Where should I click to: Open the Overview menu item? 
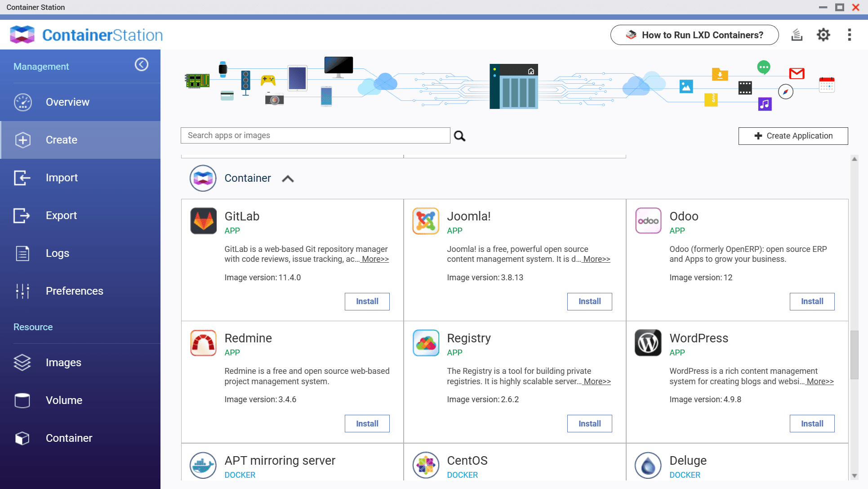point(67,102)
